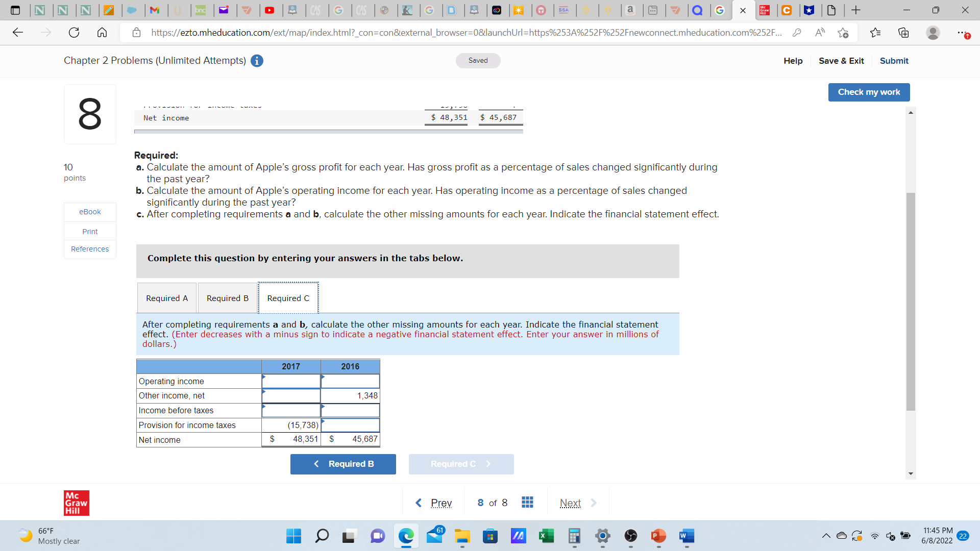Open the References link
Viewport: 980px width, 551px height.
coord(90,249)
